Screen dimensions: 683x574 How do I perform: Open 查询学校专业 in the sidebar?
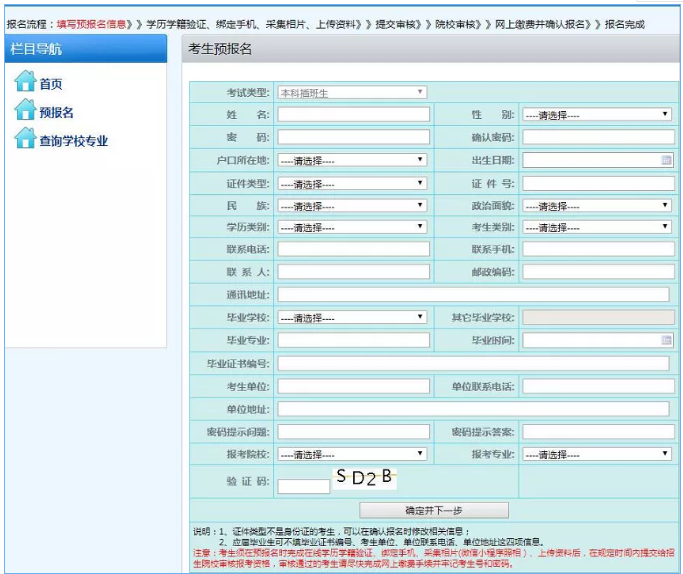click(73, 142)
